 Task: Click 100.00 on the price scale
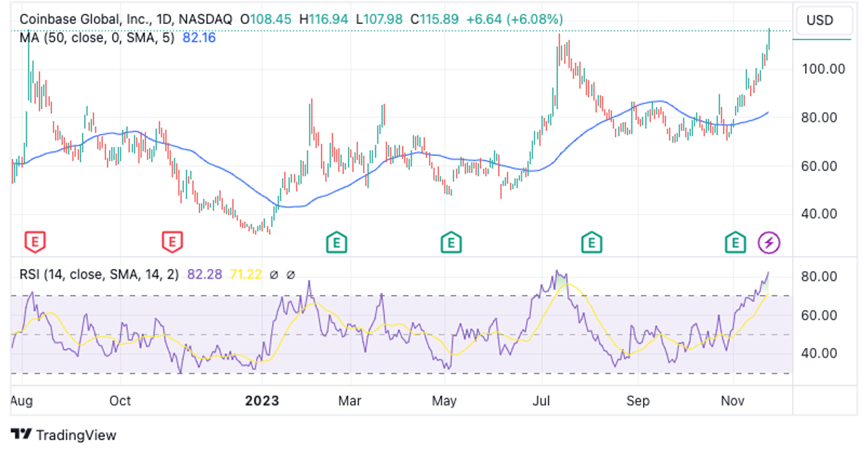(x=824, y=69)
